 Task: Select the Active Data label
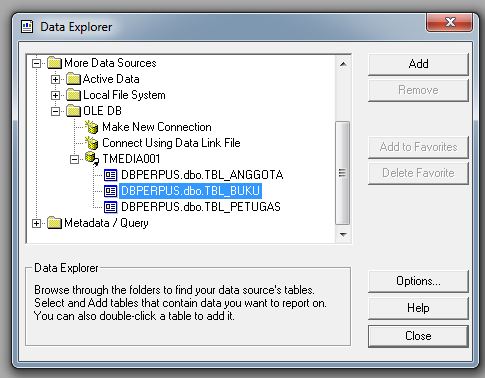pyautogui.click(x=111, y=79)
